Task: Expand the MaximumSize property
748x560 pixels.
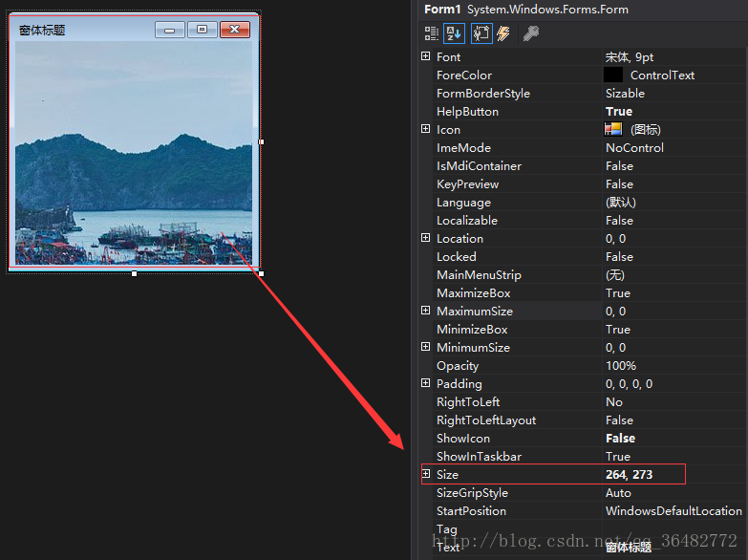Action: [425, 311]
